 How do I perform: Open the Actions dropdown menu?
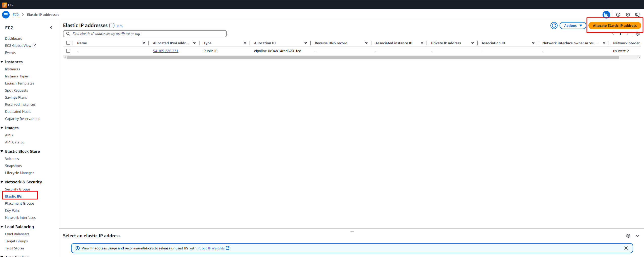pos(573,26)
